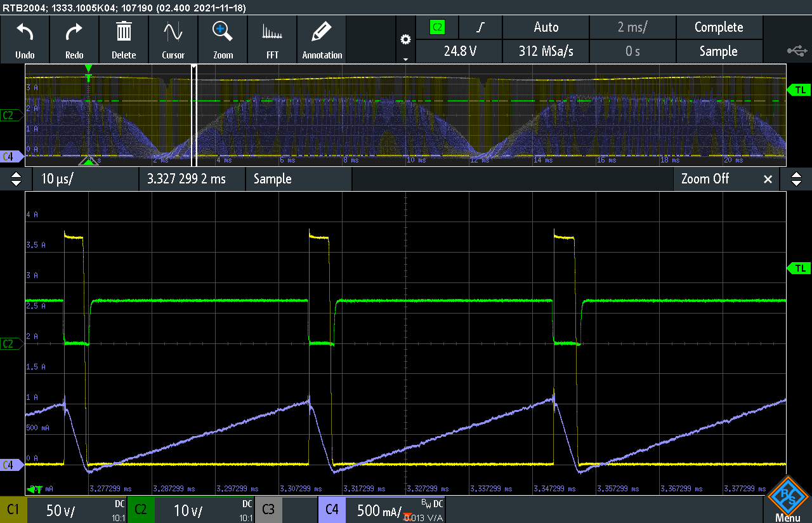Toggle channel C2 at 10 V/div
Image resolution: width=812 pixels, height=523 pixels.
[x=190, y=510]
